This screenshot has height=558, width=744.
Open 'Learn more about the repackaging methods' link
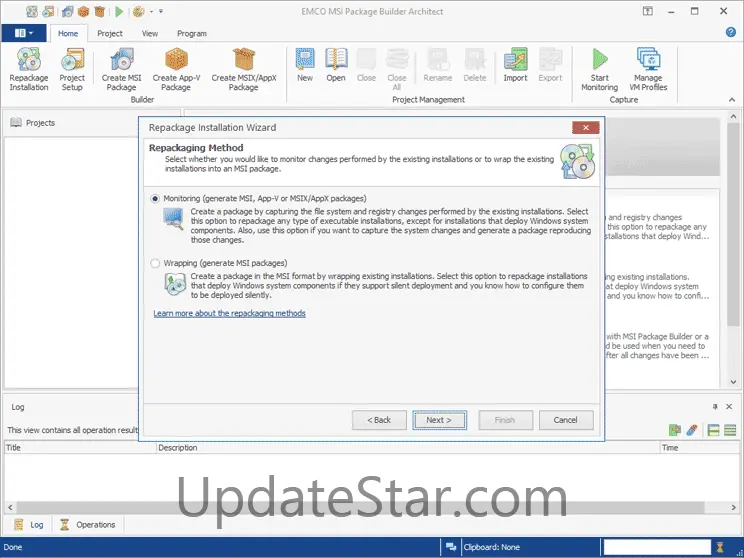click(229, 314)
